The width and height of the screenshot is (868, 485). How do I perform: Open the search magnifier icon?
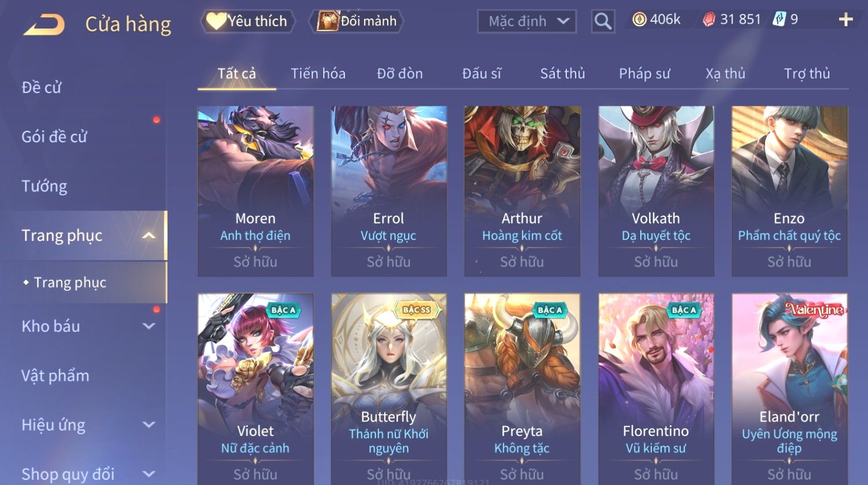(x=603, y=22)
